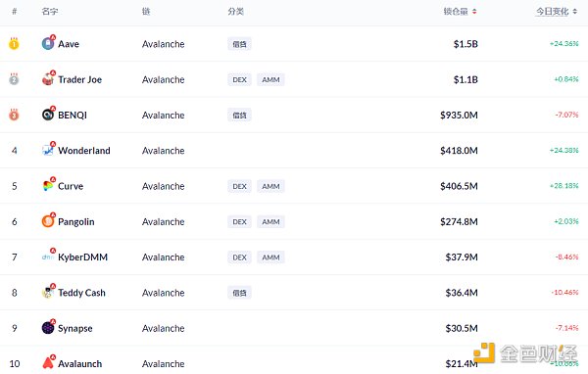This screenshot has height=374, width=588.
Task: Click the 分类 column header
Action: (x=235, y=12)
